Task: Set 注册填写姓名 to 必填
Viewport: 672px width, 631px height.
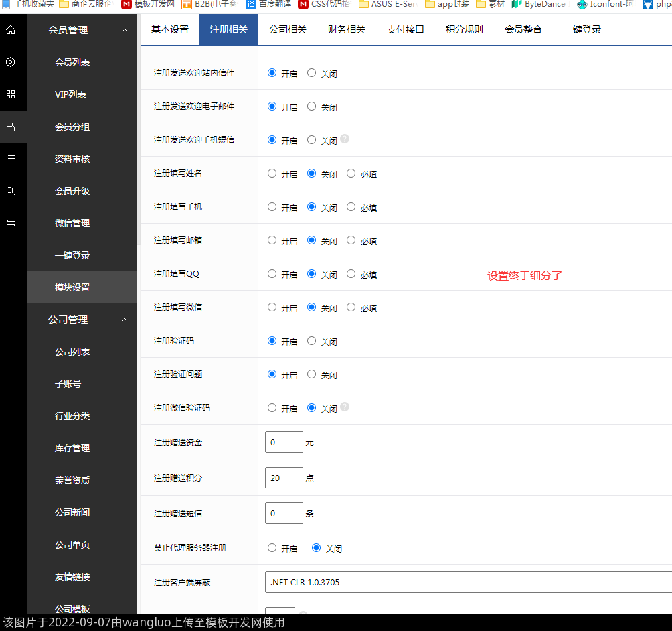Action: click(351, 173)
